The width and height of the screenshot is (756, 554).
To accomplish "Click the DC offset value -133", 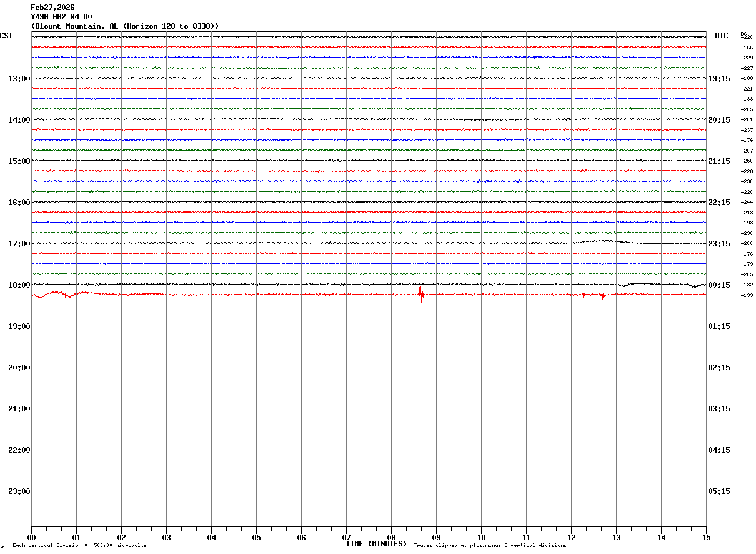I will click(747, 295).
